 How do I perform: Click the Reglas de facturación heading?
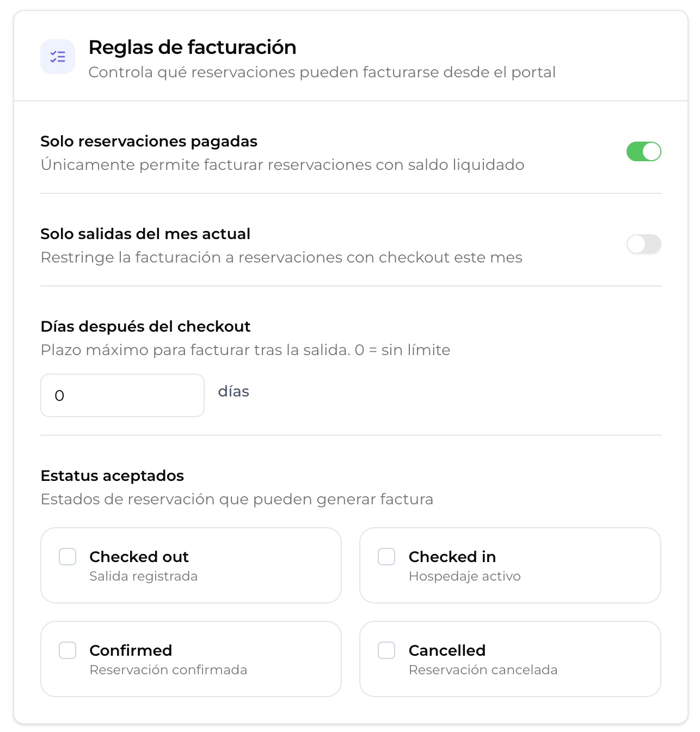(193, 47)
